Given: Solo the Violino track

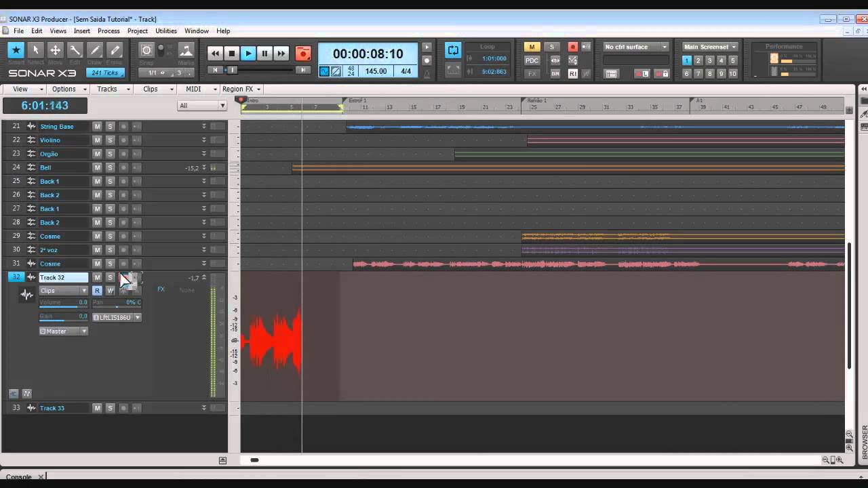Looking at the screenshot, I should (x=110, y=140).
